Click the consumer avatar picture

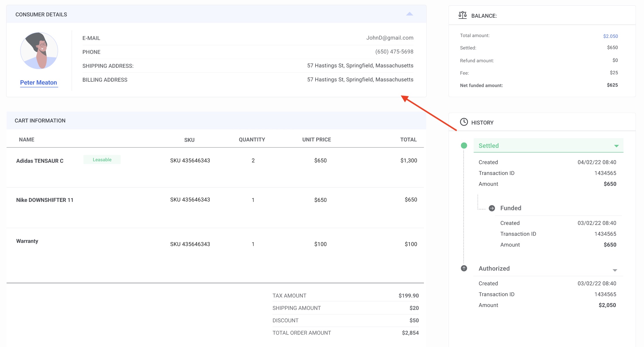pyautogui.click(x=39, y=51)
